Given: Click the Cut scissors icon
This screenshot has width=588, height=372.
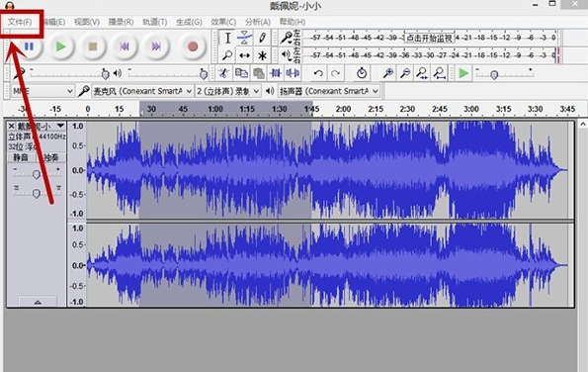Looking at the screenshot, I should click(x=224, y=73).
